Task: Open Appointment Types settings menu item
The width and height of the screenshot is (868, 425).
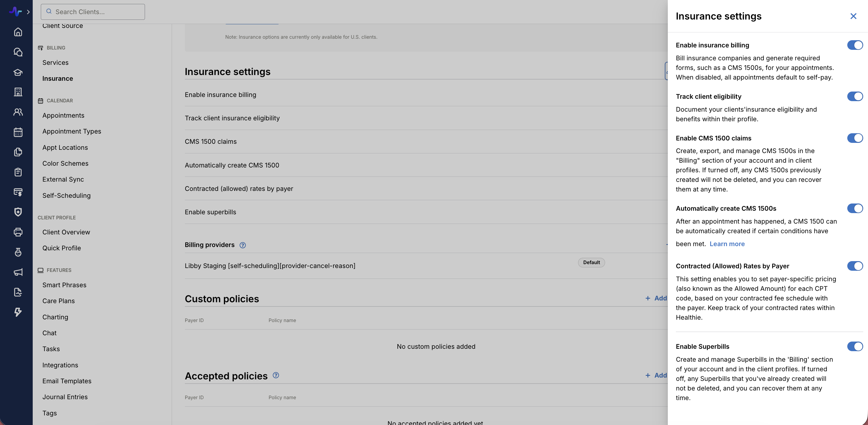Action: (x=71, y=131)
